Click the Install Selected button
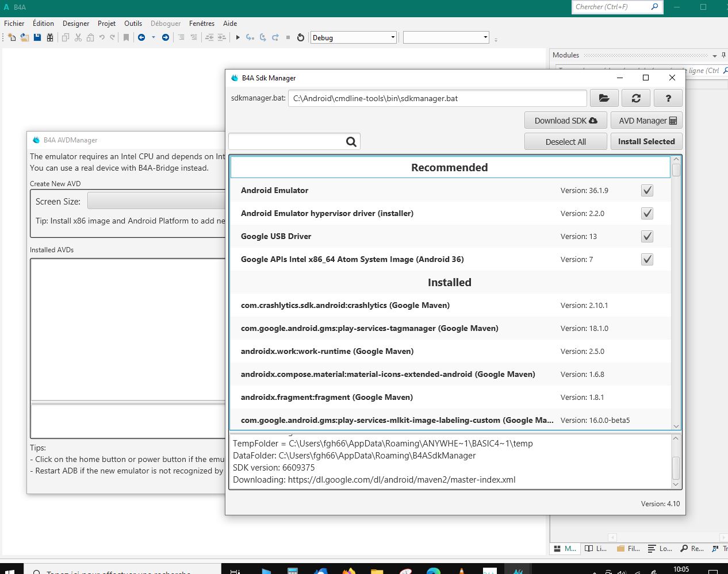The width and height of the screenshot is (728, 574). pos(646,141)
